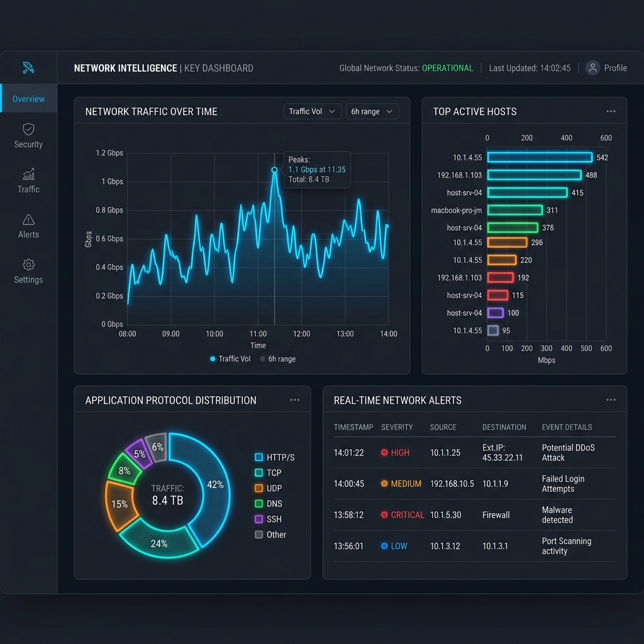Click the 296 Mbps host bar
This screenshot has width=644, height=644.
[x=508, y=242]
